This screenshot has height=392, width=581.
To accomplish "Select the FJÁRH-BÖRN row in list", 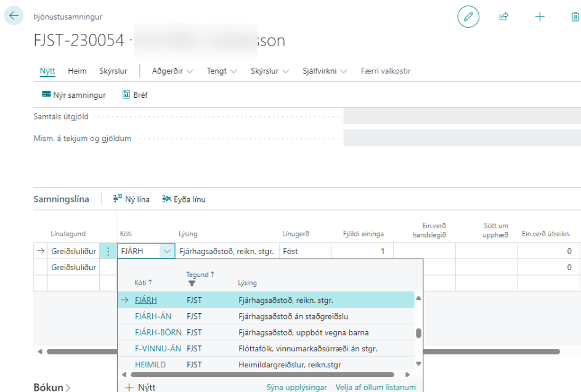I will [x=158, y=332].
